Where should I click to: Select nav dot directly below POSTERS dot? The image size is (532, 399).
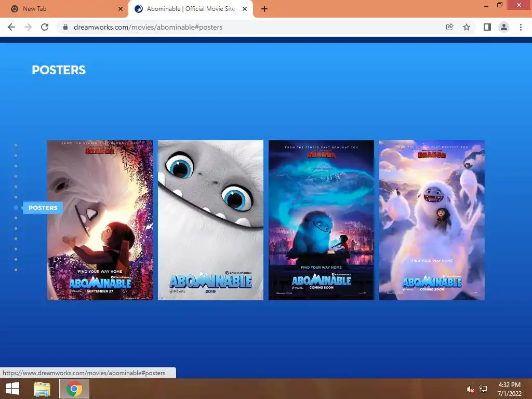coord(16,218)
